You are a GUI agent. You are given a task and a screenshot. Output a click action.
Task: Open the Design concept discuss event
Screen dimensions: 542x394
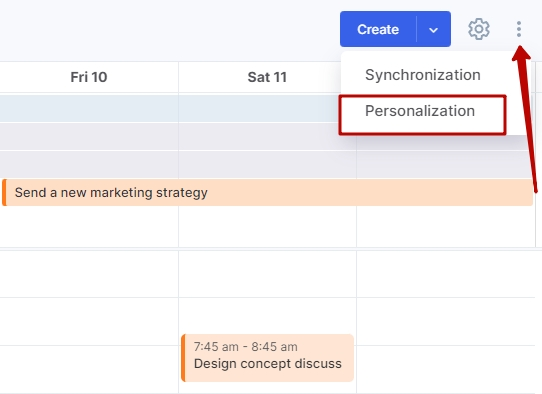pyautogui.click(x=268, y=358)
